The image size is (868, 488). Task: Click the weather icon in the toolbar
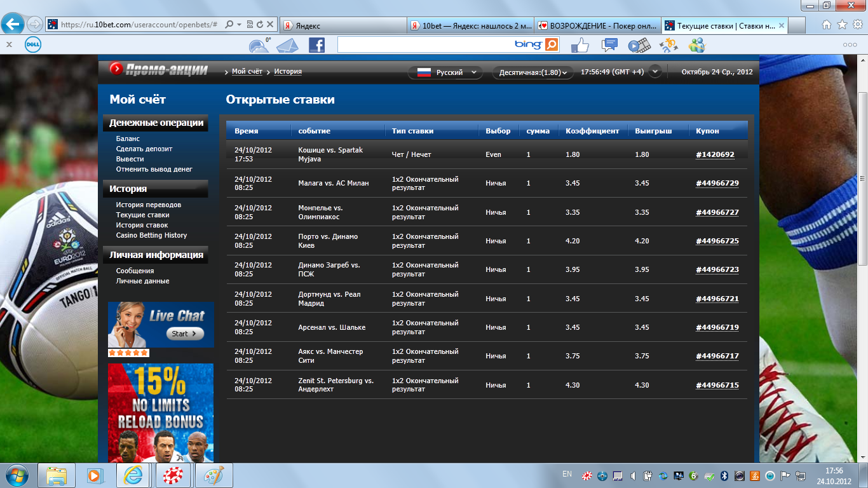coord(259,46)
